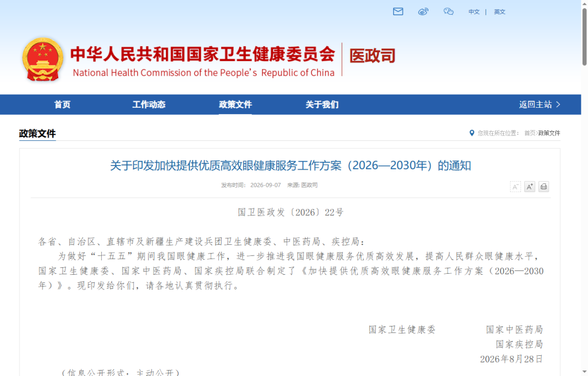
Task: Switch language to 英文
Action: 499,12
